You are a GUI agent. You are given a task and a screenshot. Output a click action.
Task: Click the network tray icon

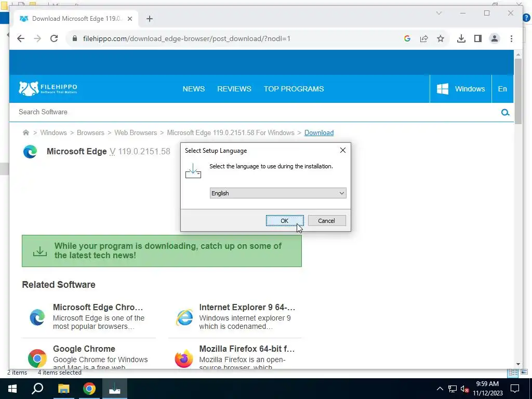click(x=453, y=389)
